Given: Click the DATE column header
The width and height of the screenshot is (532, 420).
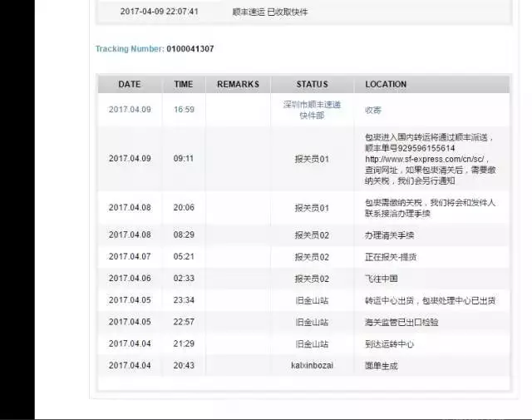Looking at the screenshot, I should (x=130, y=84).
